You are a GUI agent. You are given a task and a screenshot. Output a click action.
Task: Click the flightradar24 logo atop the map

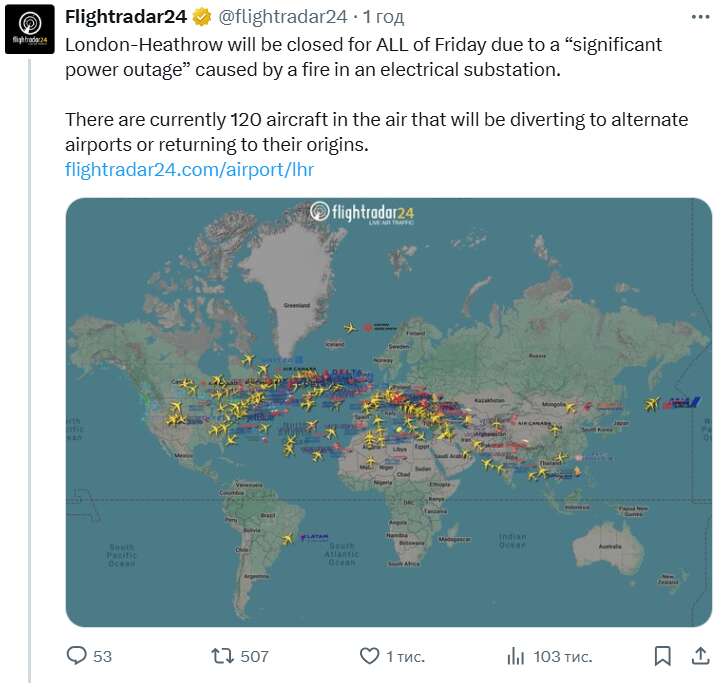tap(362, 213)
